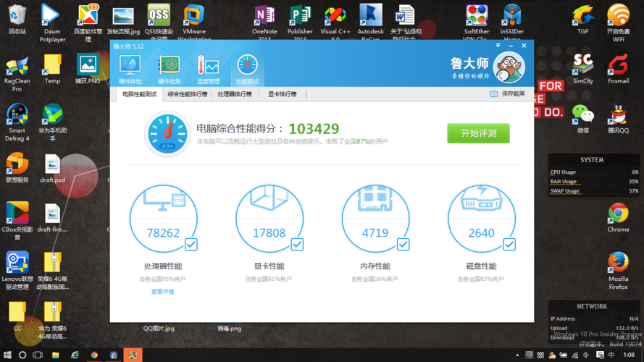Show hidden system tray icons arrow
This screenshot has height=362, width=644.
coord(517,355)
